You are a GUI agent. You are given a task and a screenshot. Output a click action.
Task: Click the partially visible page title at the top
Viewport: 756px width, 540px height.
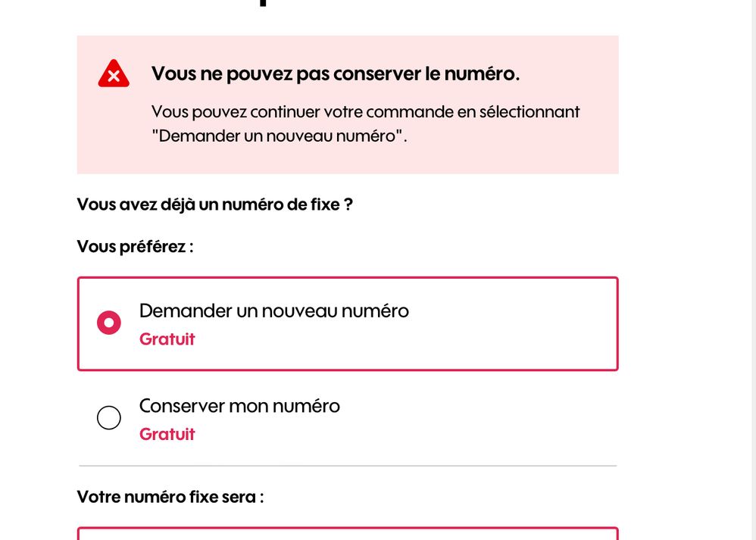pyautogui.click(x=263, y=3)
